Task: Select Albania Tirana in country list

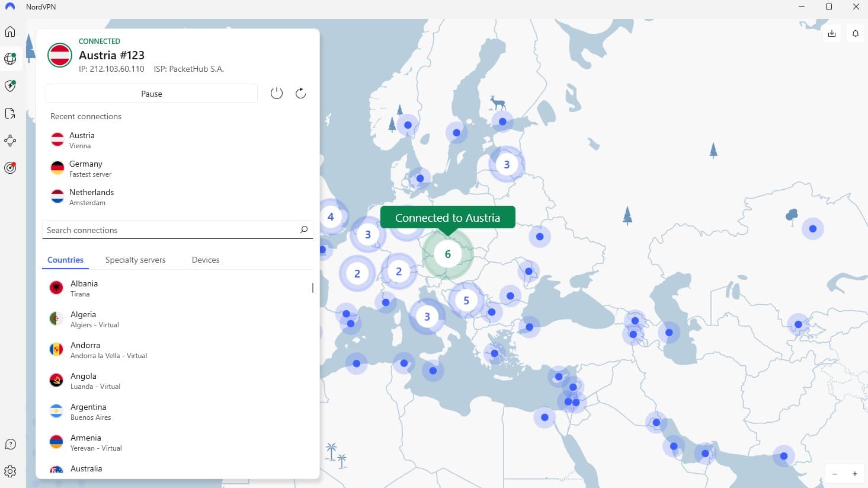Action: click(177, 288)
